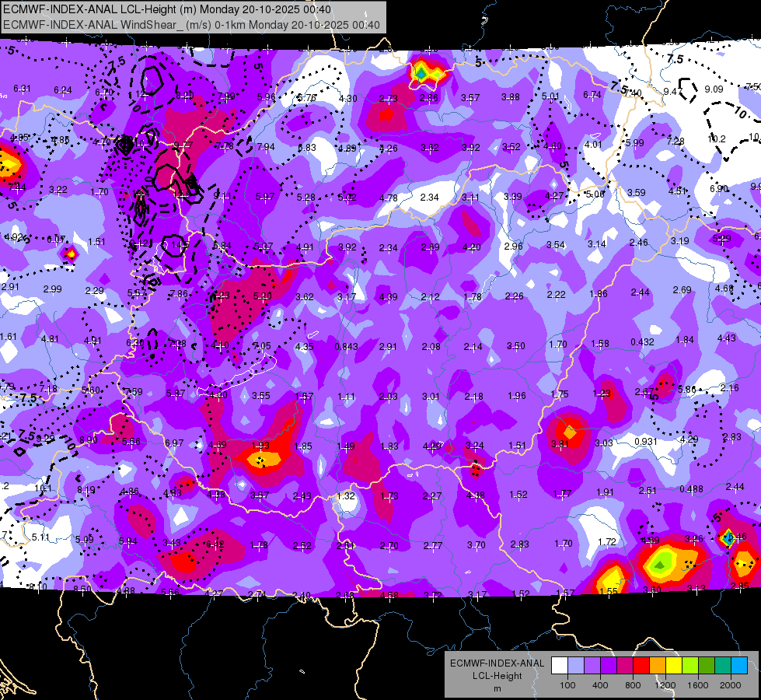Click legend tick label 100
Screen dimensions: 761x700
[x=567, y=685]
